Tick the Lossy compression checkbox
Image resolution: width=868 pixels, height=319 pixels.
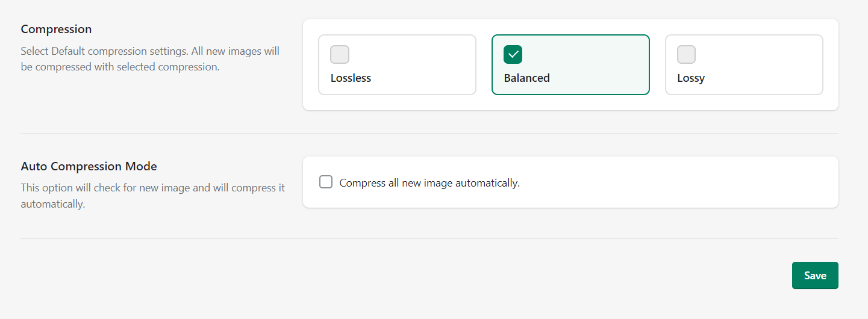click(x=687, y=54)
